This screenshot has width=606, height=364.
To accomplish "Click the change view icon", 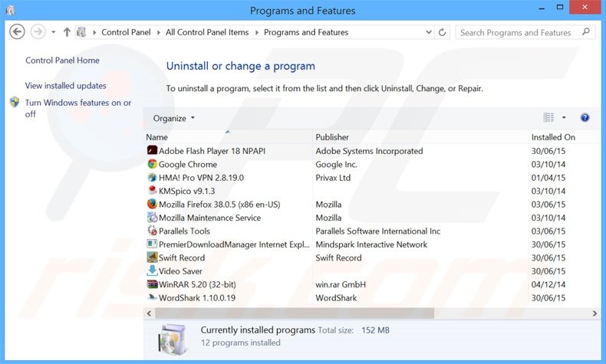I will tap(548, 117).
